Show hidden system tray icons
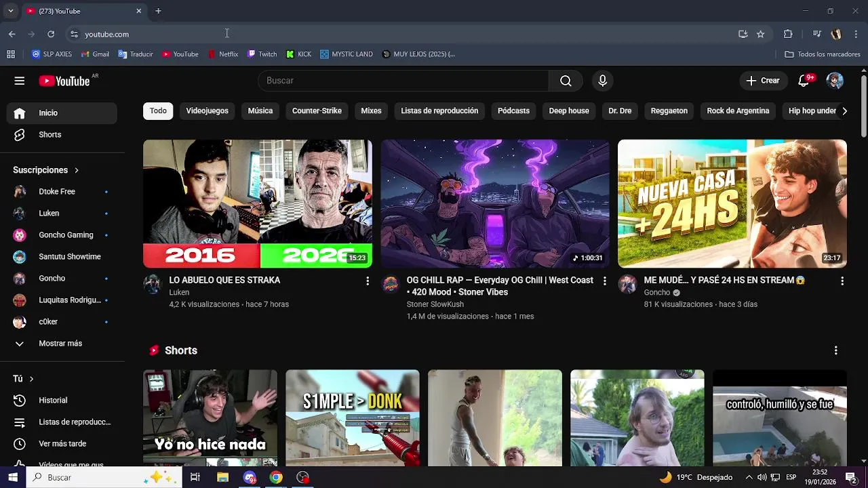 749,477
